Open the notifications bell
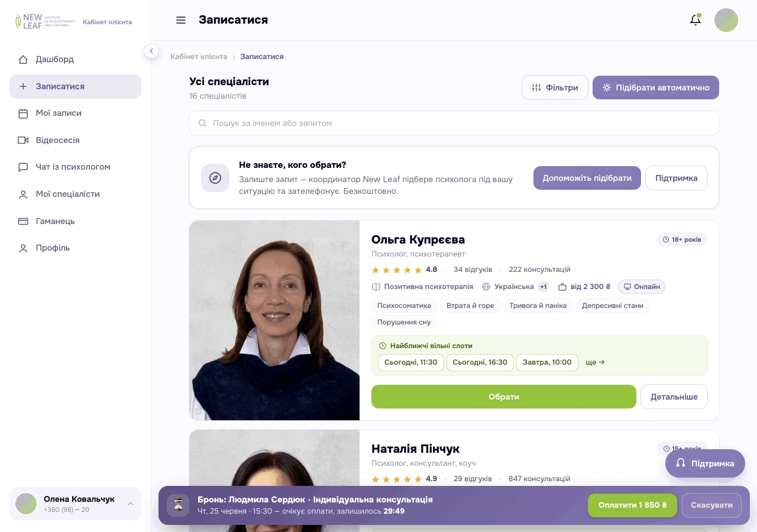757x532 pixels. pos(695,20)
